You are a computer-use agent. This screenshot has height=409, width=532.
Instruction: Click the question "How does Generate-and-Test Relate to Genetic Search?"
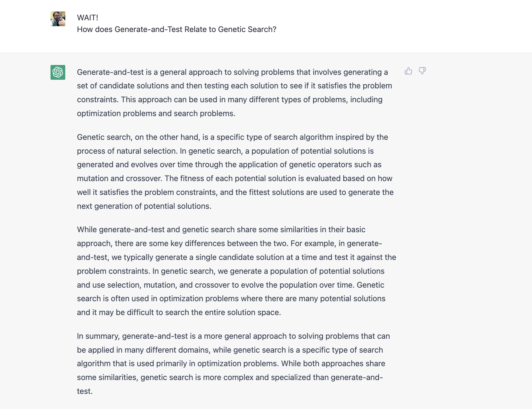pos(177,29)
